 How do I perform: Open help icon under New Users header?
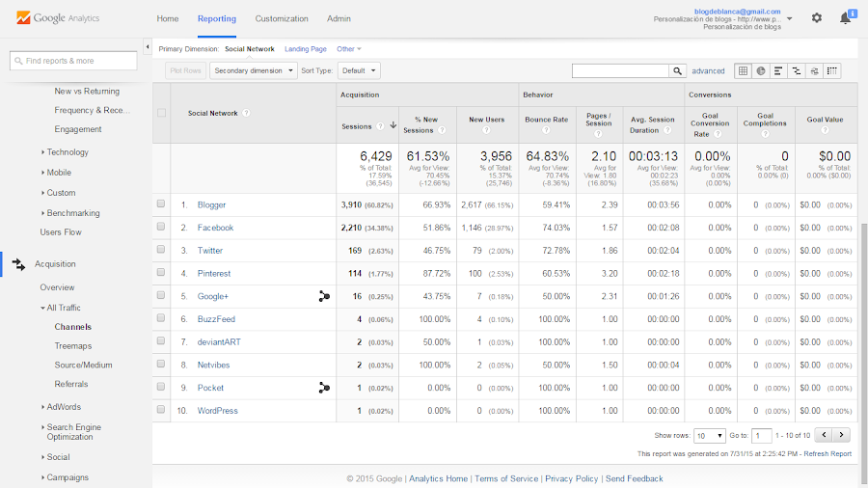pyautogui.click(x=486, y=130)
